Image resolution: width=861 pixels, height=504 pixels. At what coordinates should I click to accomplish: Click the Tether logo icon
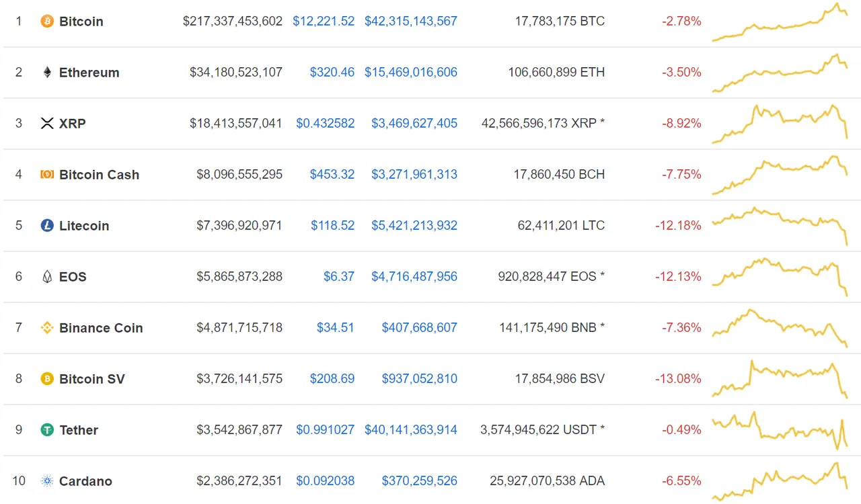point(47,430)
